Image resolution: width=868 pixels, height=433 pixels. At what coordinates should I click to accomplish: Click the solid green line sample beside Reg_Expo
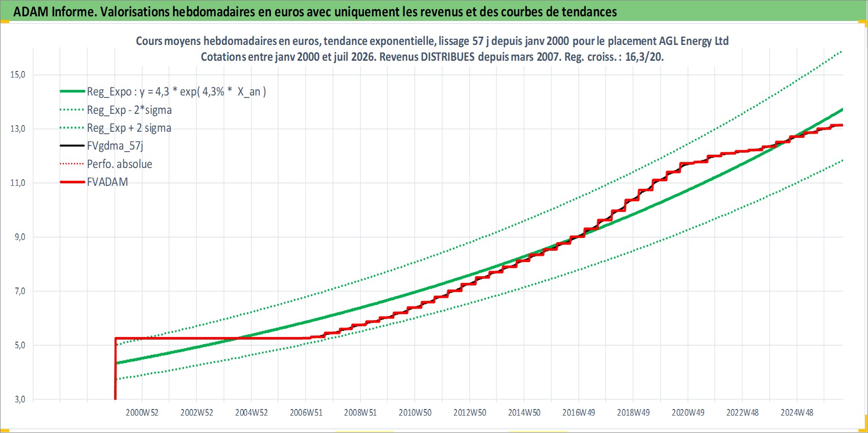pos(72,91)
